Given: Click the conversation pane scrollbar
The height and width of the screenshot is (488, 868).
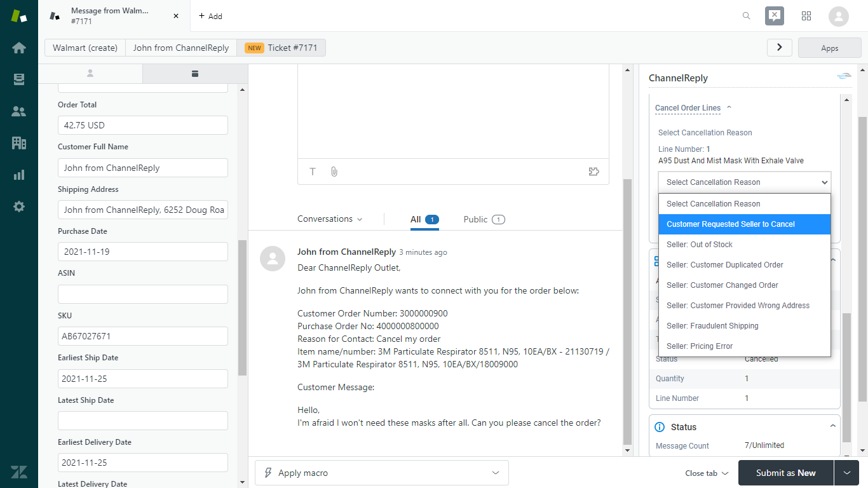Looking at the screenshot, I should 628,311.
